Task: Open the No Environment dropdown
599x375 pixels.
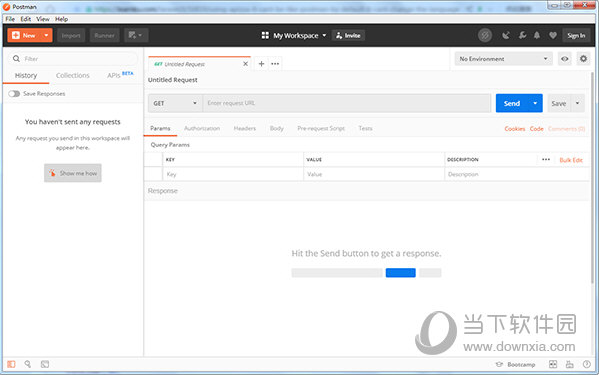Action: click(x=503, y=59)
